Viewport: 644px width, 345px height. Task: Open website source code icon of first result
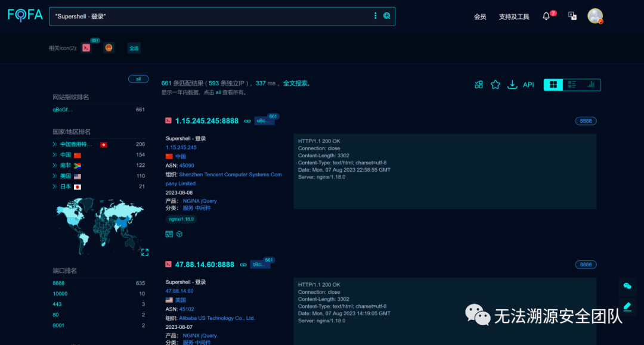click(x=169, y=234)
